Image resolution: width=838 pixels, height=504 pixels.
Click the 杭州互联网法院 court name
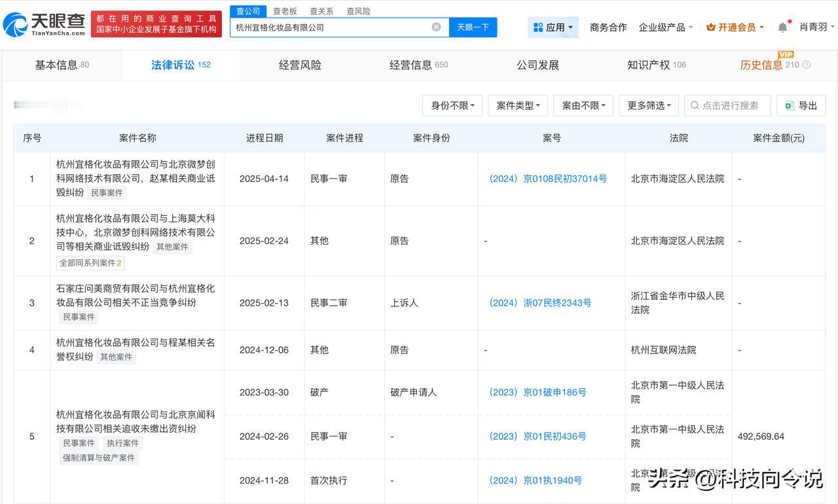[x=663, y=350]
